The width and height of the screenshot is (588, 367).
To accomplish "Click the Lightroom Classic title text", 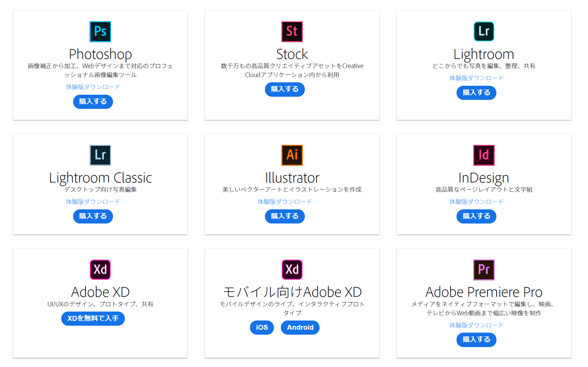I will click(x=100, y=178).
